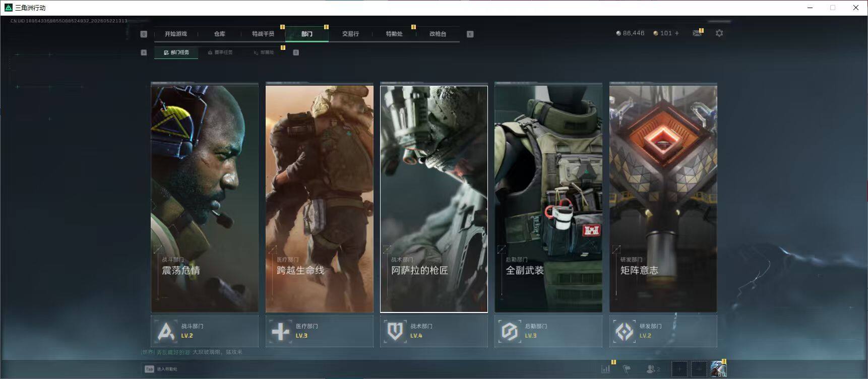
Task: Open the 全副武装 logistics department card
Action: 548,199
